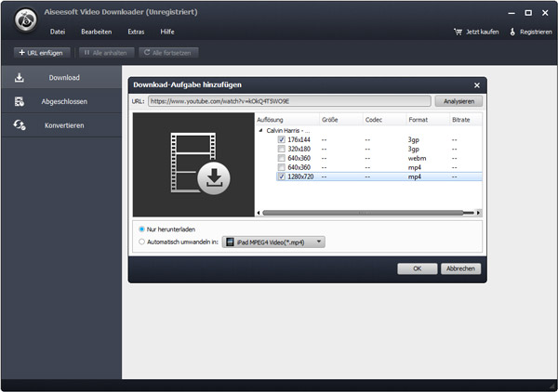This screenshot has height=392, width=558.
Task: Open the Hilfe menu
Action: tap(166, 32)
